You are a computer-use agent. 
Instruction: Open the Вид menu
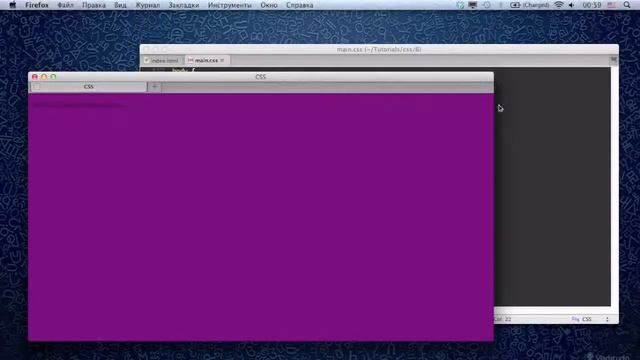click(x=120, y=5)
